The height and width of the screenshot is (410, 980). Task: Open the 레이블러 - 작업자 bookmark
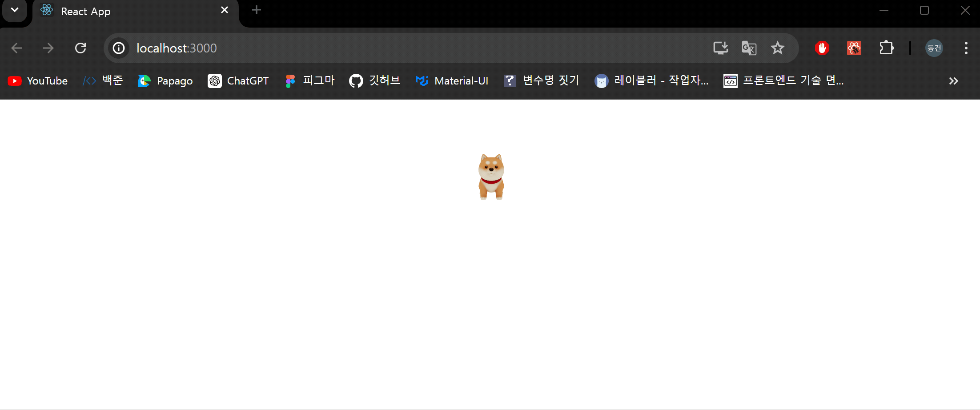click(x=652, y=81)
